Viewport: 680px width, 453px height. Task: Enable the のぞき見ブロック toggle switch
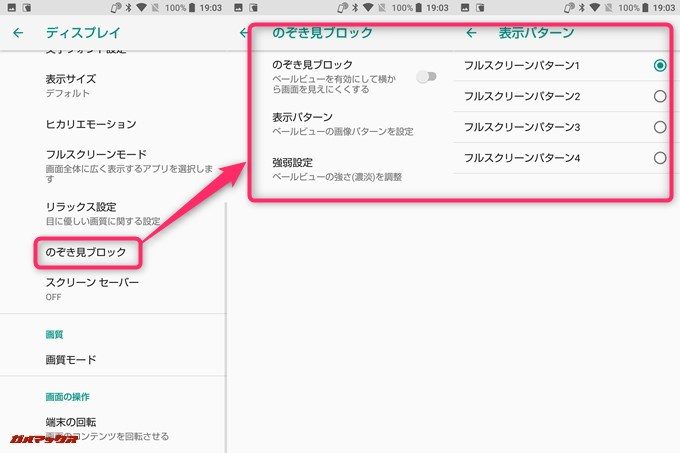point(426,77)
